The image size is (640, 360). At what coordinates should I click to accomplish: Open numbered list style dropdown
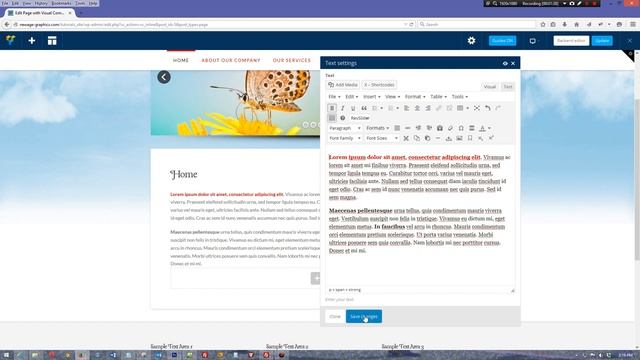point(398,108)
